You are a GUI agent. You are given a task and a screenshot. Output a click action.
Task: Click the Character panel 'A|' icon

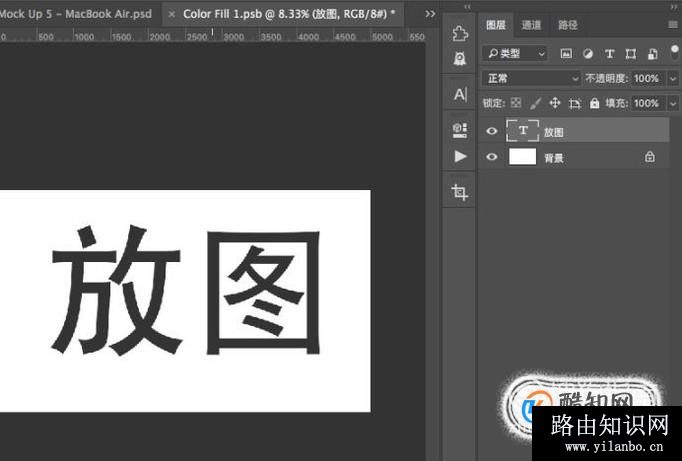[460, 95]
